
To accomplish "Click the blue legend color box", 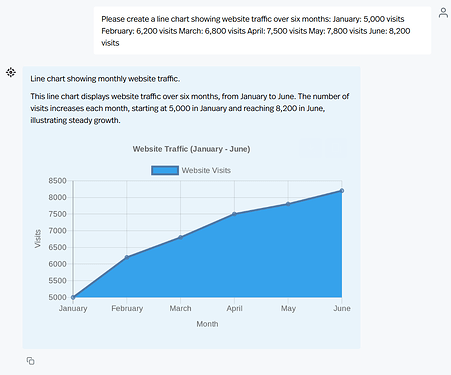I will 165,170.
